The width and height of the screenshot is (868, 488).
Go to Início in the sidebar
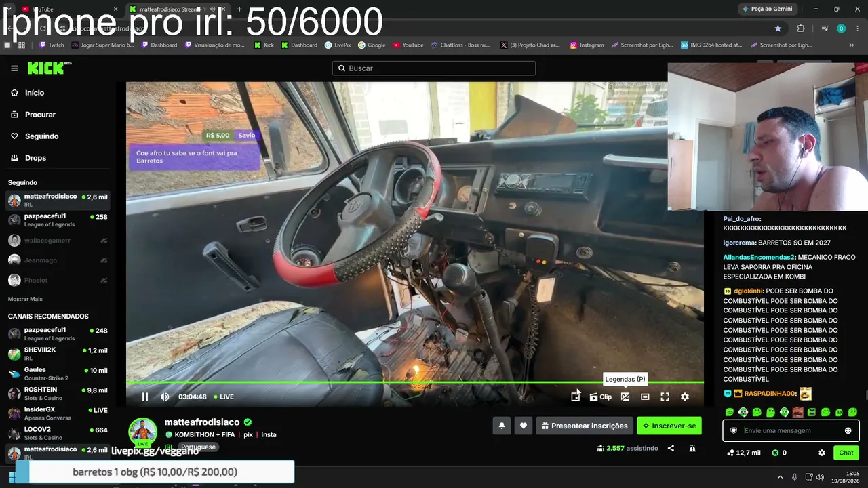(34, 93)
